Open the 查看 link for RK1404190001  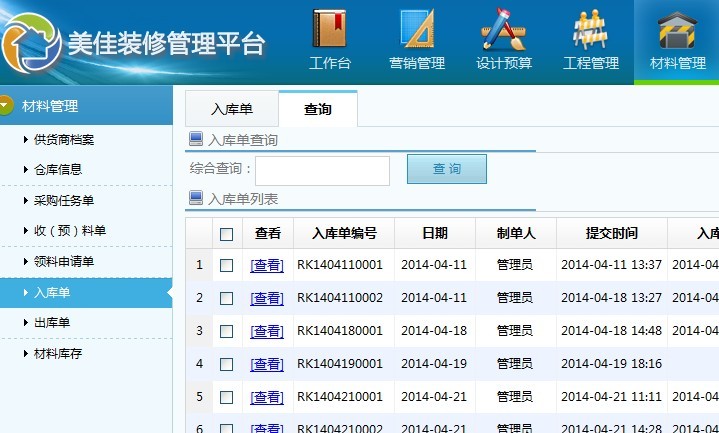[x=267, y=364]
